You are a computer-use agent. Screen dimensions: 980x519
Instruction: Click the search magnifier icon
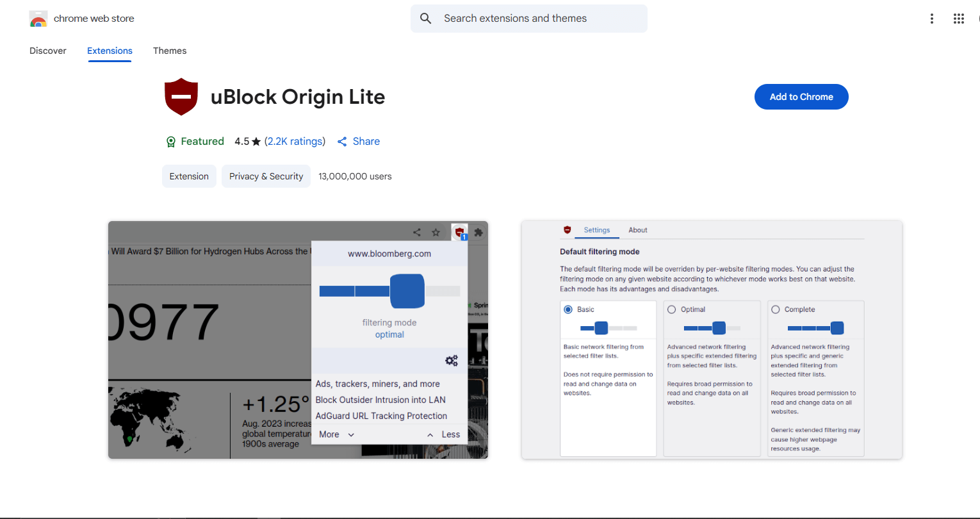[x=425, y=18]
